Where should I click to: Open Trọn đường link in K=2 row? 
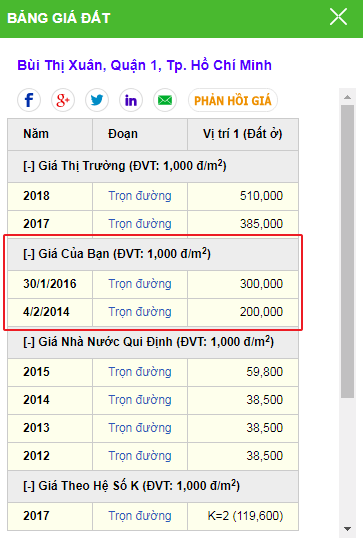coord(140,516)
